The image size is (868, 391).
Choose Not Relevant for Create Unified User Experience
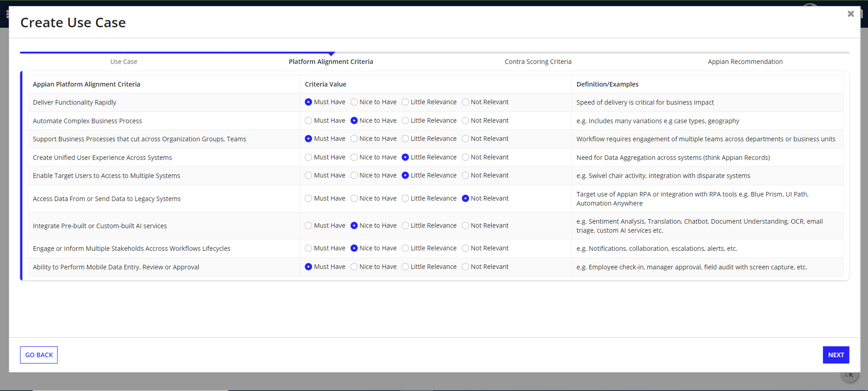point(465,157)
